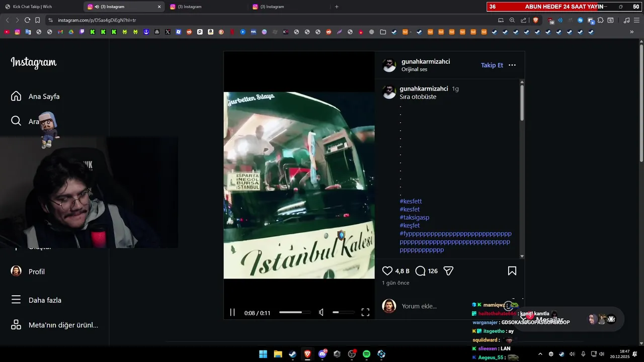644x362 pixels.
Task: Open the X bookmark in bookmarks bar
Action: (168, 32)
